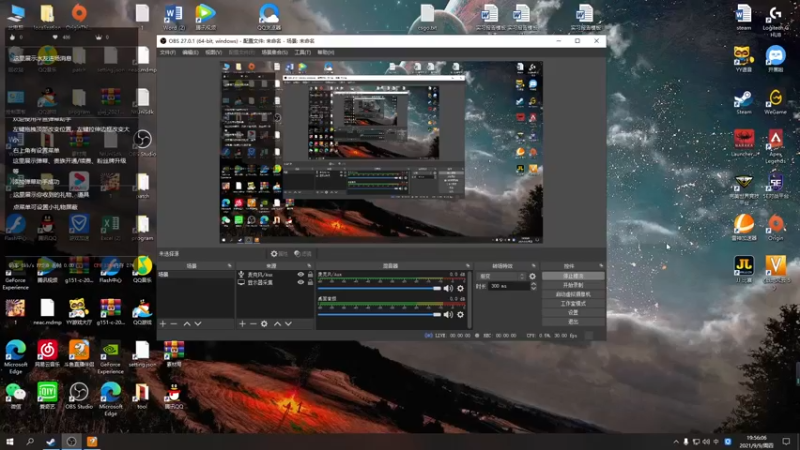
Task: Increase transition duration with up stepper
Action: (x=533, y=284)
